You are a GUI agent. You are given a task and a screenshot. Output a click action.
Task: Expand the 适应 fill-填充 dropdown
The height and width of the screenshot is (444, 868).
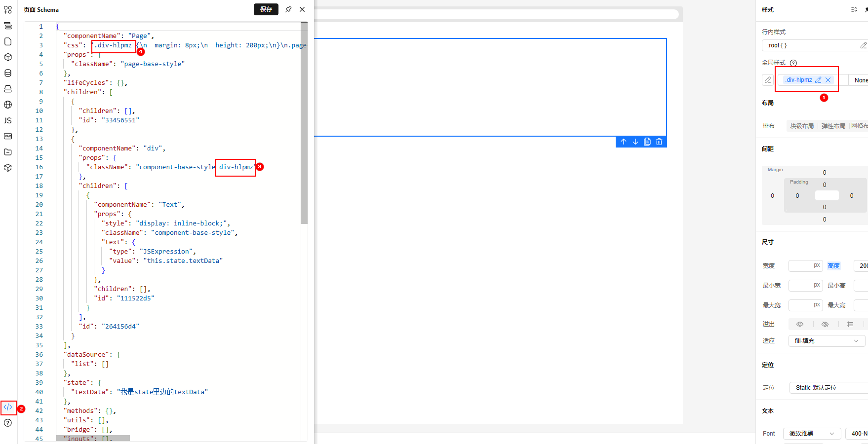(826, 341)
